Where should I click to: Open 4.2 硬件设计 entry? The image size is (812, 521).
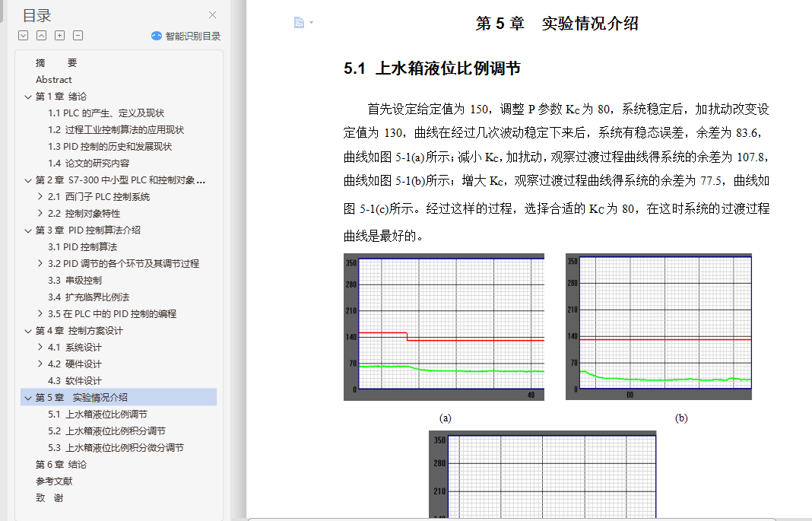click(x=75, y=364)
